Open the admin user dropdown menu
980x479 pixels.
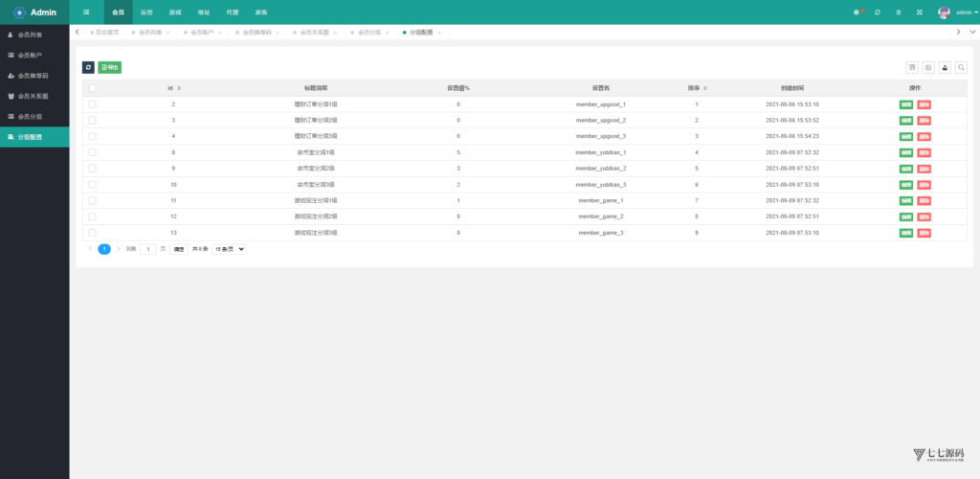click(x=967, y=12)
